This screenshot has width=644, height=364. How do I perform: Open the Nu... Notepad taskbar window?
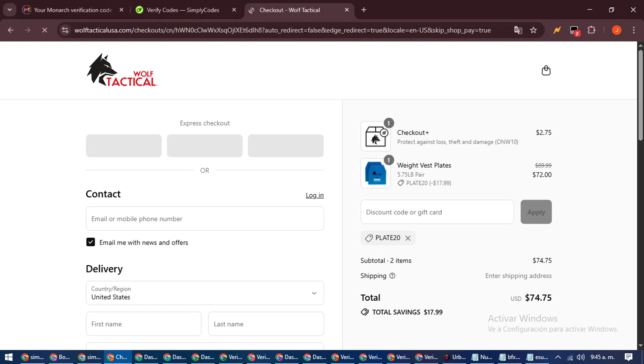(x=482, y=357)
